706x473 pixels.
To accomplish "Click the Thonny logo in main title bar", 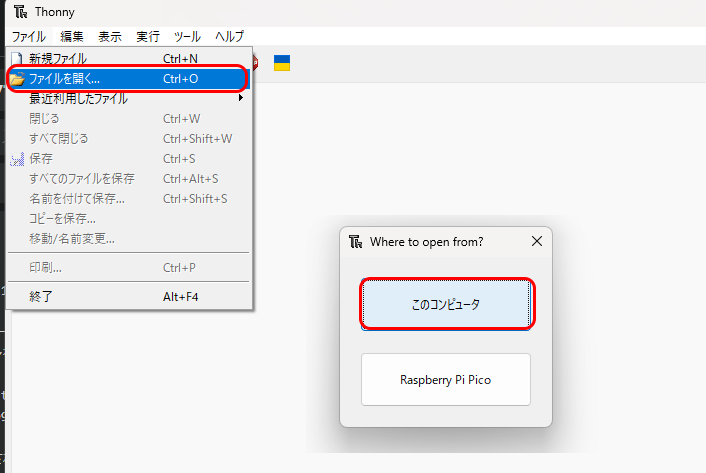I will click(x=20, y=12).
